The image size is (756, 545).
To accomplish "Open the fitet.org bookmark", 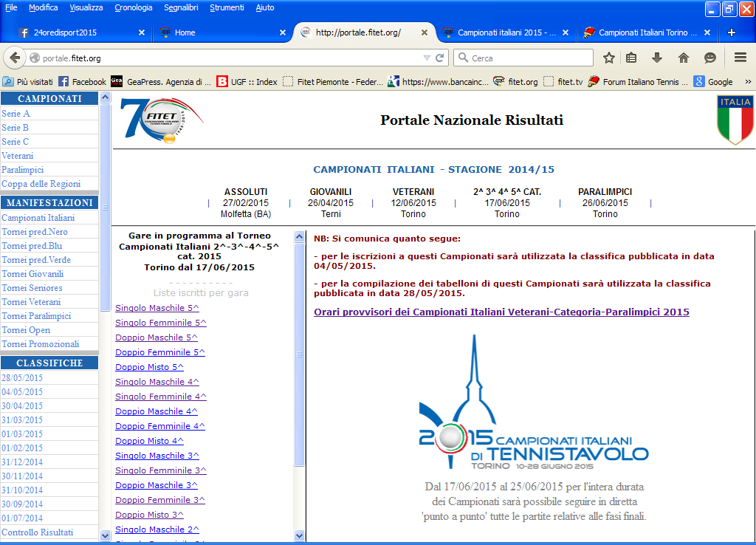I will pyautogui.click(x=515, y=81).
